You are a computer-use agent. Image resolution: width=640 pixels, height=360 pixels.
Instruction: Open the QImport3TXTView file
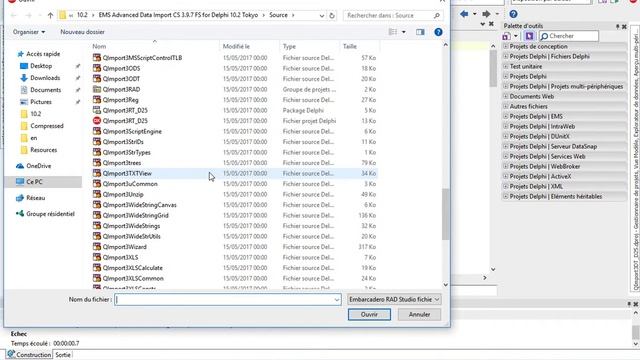235,173
